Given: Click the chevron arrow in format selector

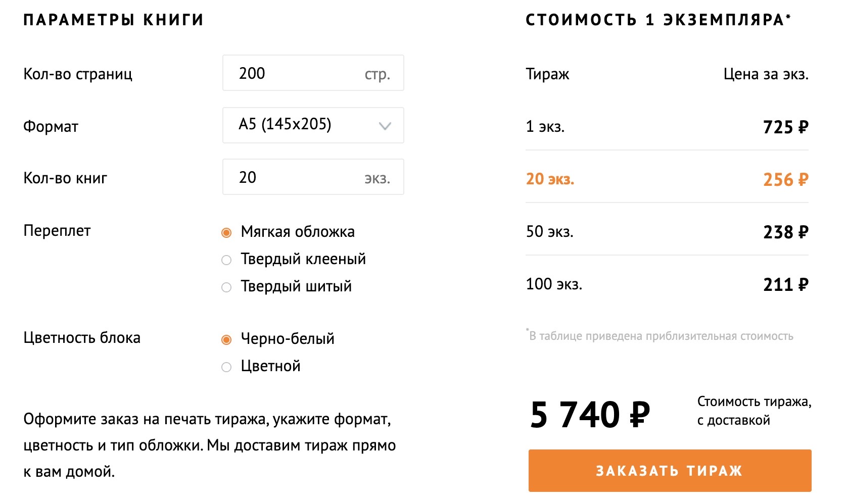Looking at the screenshot, I should tap(385, 126).
